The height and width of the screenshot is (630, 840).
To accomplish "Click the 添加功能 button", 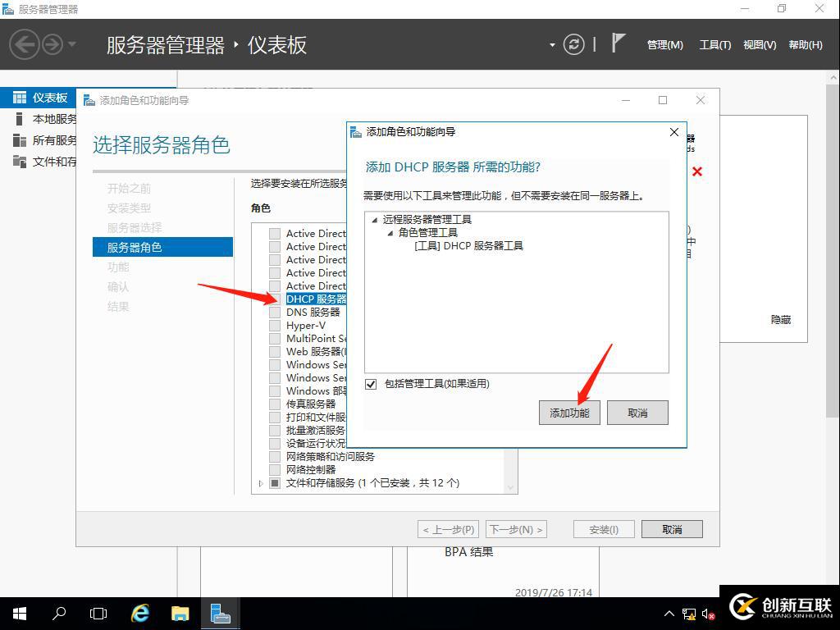I will [x=570, y=412].
